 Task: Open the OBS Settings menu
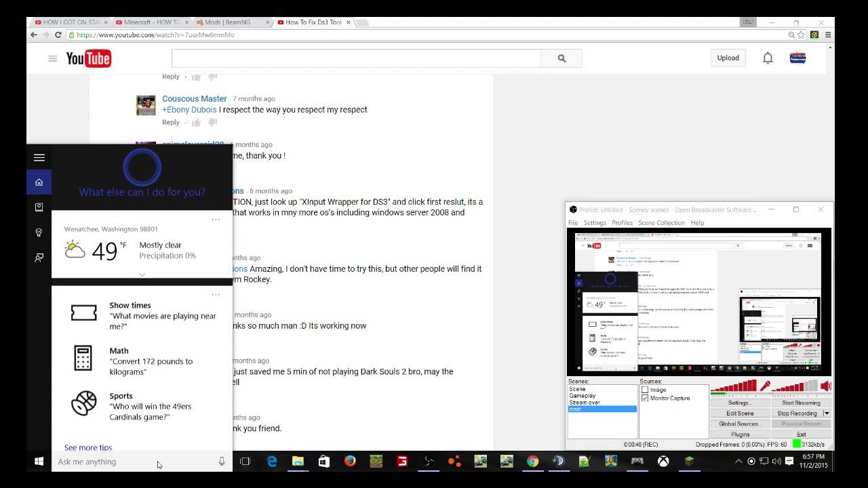pos(595,222)
